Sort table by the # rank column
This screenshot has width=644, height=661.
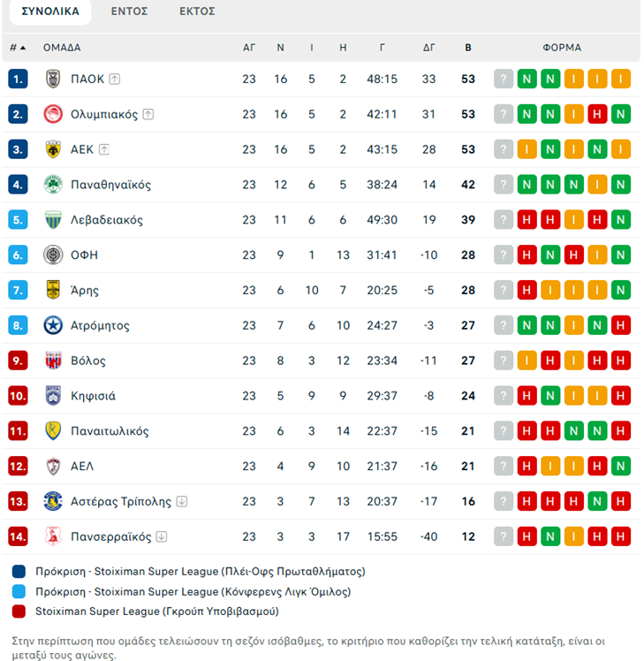(18, 48)
